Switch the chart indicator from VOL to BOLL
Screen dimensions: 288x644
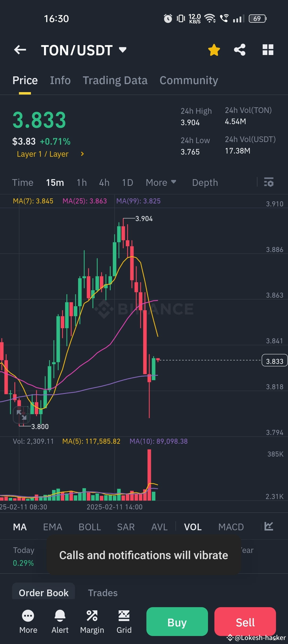(x=90, y=527)
